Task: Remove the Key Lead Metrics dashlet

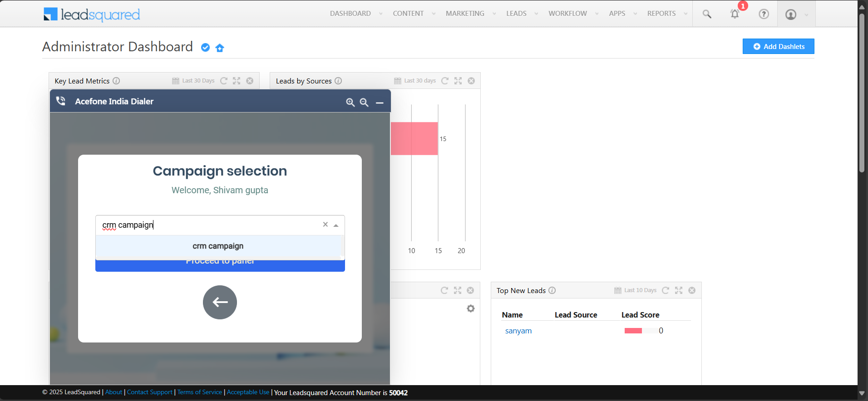Action: 250,81
